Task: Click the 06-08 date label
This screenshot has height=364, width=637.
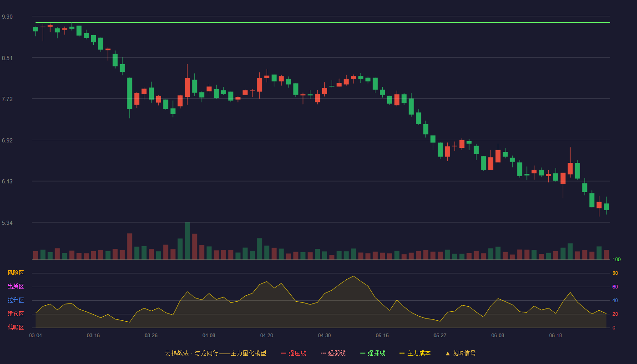Action: coord(498,335)
